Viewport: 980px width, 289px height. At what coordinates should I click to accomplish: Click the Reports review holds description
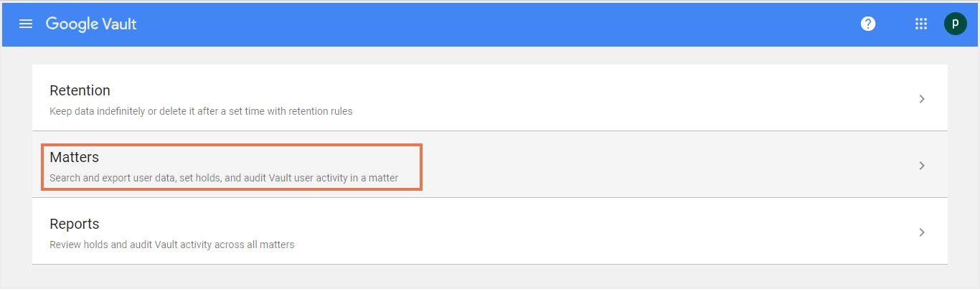[x=172, y=245]
